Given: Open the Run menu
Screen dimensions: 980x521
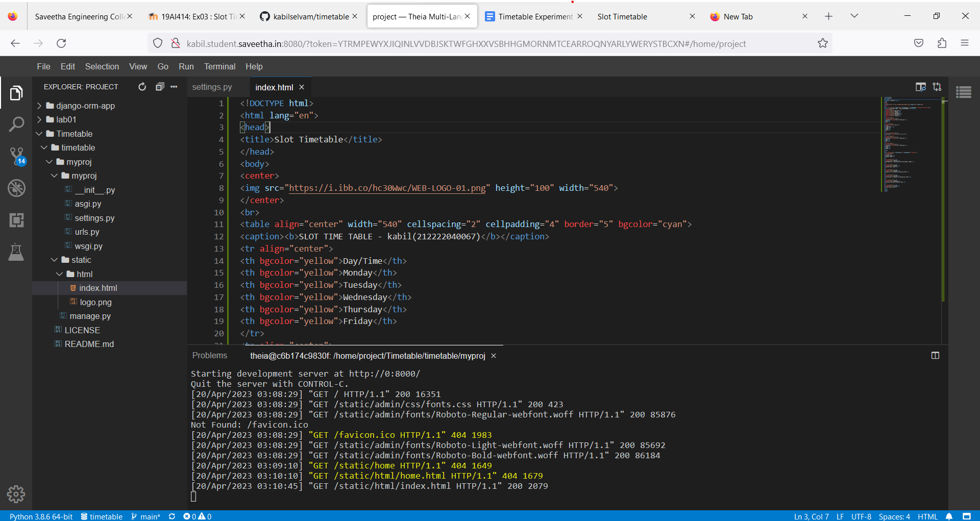Looking at the screenshot, I should 186,66.
